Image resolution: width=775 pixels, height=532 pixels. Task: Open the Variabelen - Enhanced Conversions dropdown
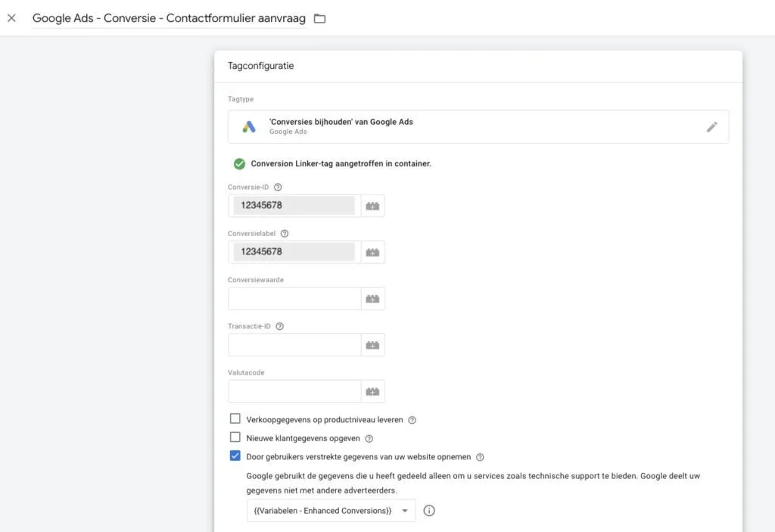tap(331, 511)
